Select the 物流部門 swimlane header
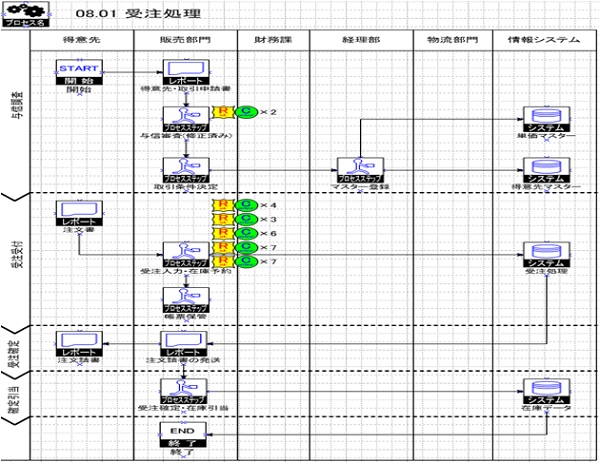 tap(452, 39)
